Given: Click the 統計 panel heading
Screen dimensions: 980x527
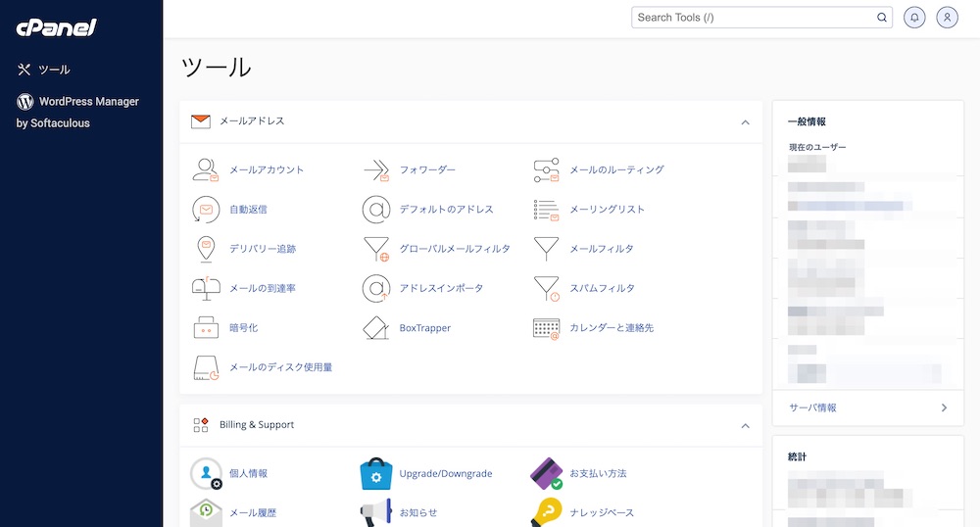Looking at the screenshot, I should tap(797, 457).
